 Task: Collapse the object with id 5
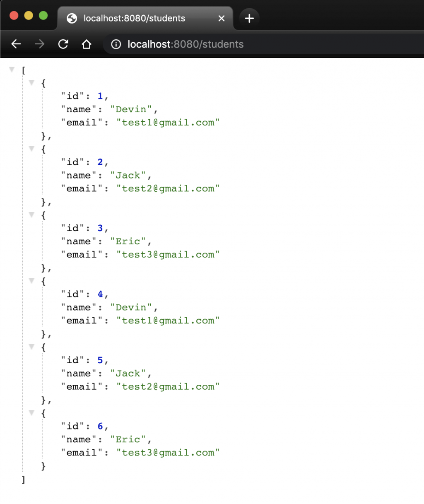31,346
